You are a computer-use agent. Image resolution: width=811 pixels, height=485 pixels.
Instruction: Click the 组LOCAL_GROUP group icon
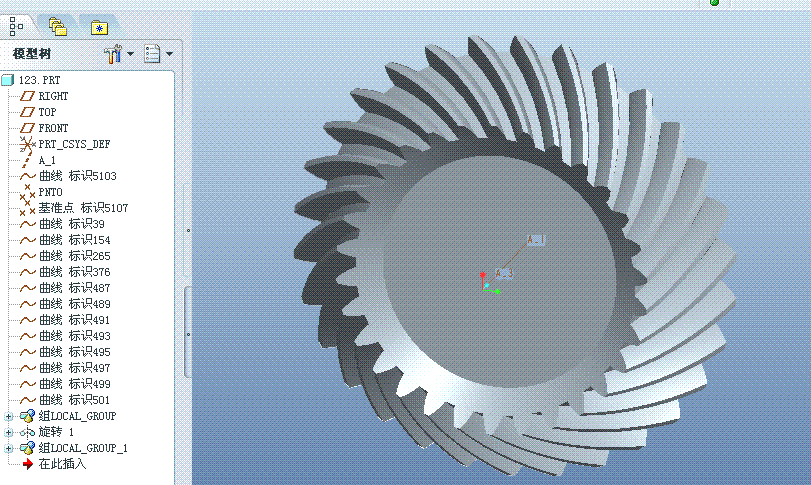click(x=27, y=416)
